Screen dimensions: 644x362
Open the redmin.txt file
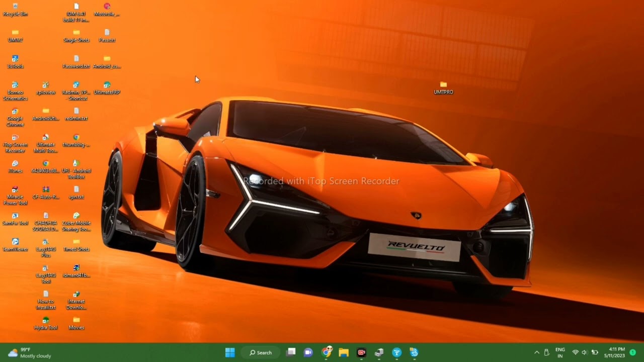pos(76,114)
